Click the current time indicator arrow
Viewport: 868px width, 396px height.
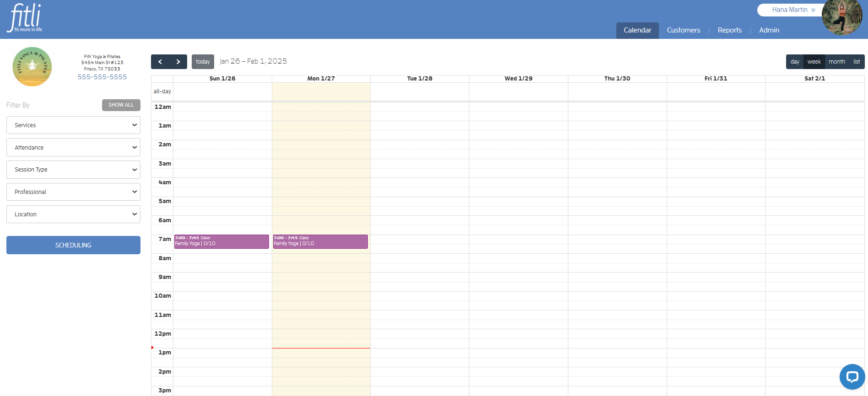(x=152, y=348)
